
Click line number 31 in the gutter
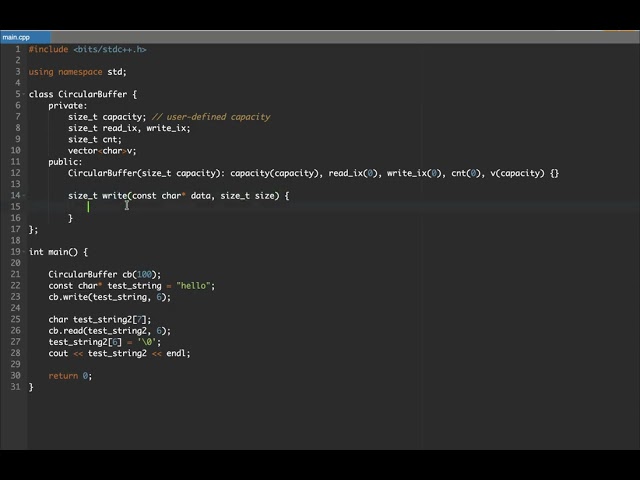(x=16, y=387)
